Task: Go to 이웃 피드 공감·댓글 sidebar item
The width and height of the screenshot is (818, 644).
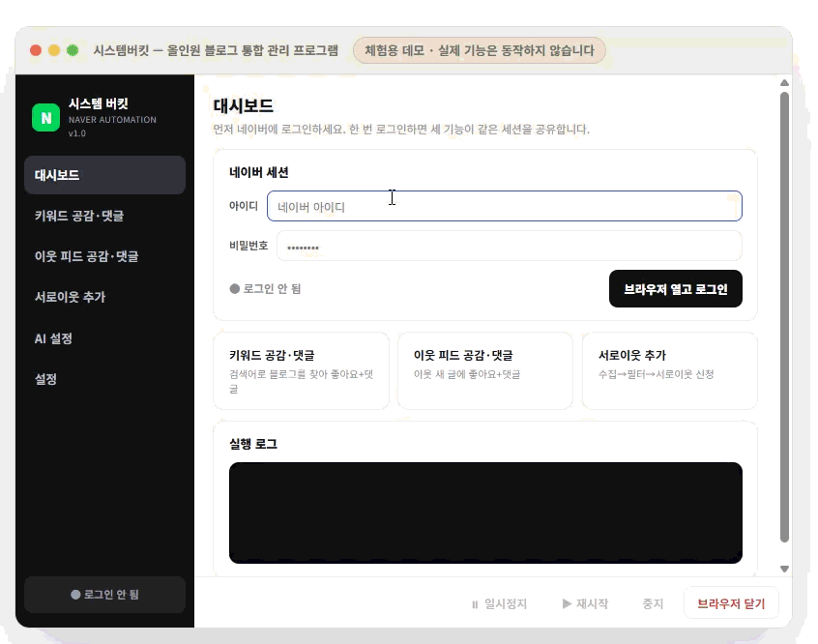Action: point(104,256)
